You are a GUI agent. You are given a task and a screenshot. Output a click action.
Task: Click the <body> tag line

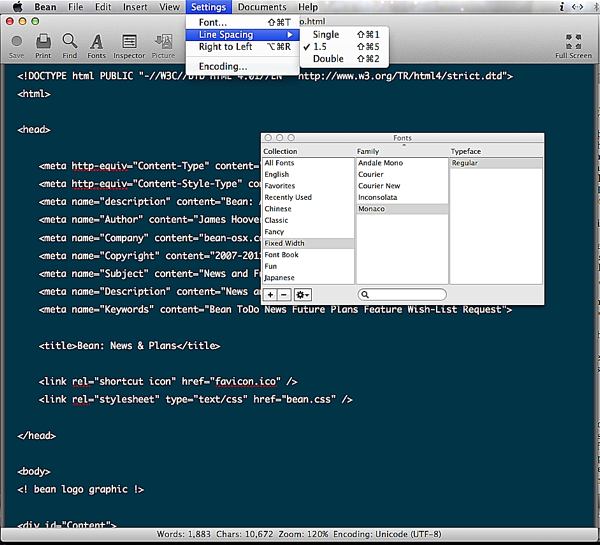click(x=34, y=472)
